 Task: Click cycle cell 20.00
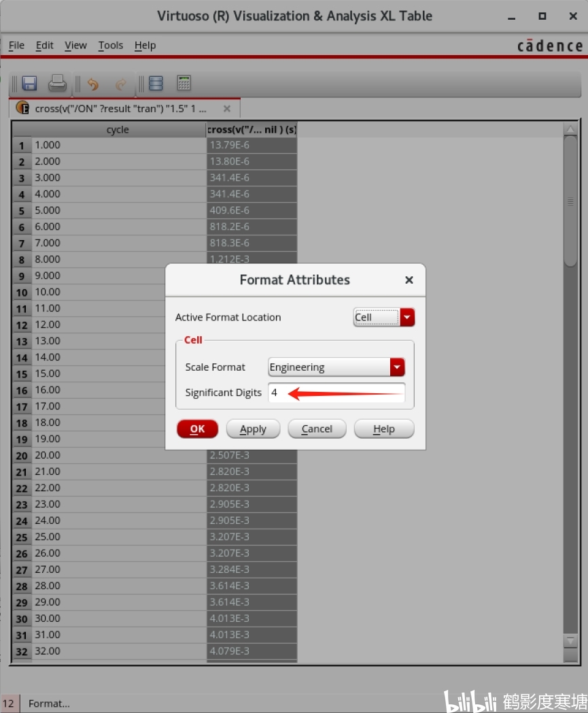click(118, 455)
